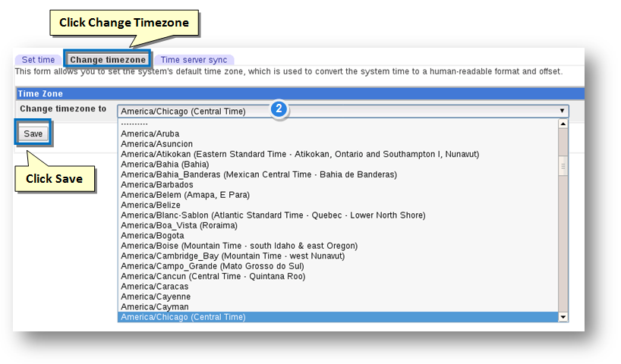Click the list scrollbar down arrow
The image size is (621, 364).
(563, 317)
